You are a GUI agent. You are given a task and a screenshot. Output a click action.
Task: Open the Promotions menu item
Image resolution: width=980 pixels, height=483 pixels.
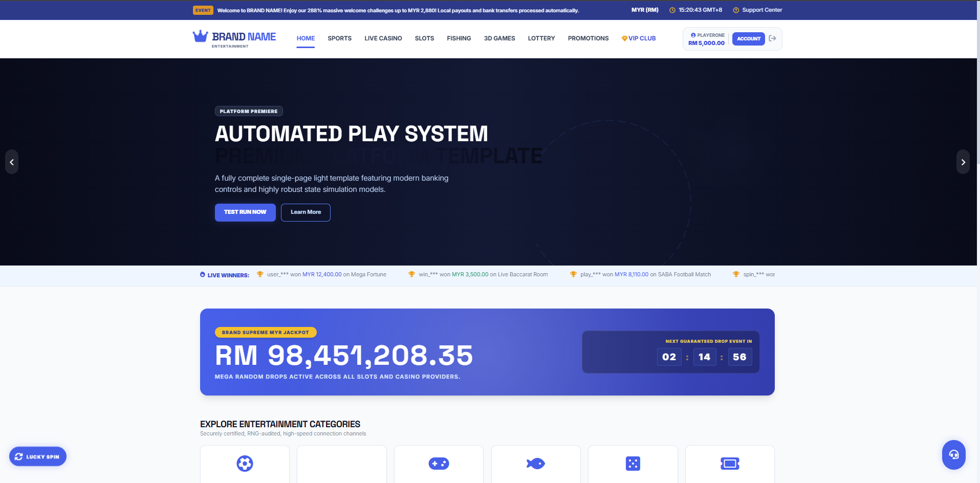click(588, 38)
